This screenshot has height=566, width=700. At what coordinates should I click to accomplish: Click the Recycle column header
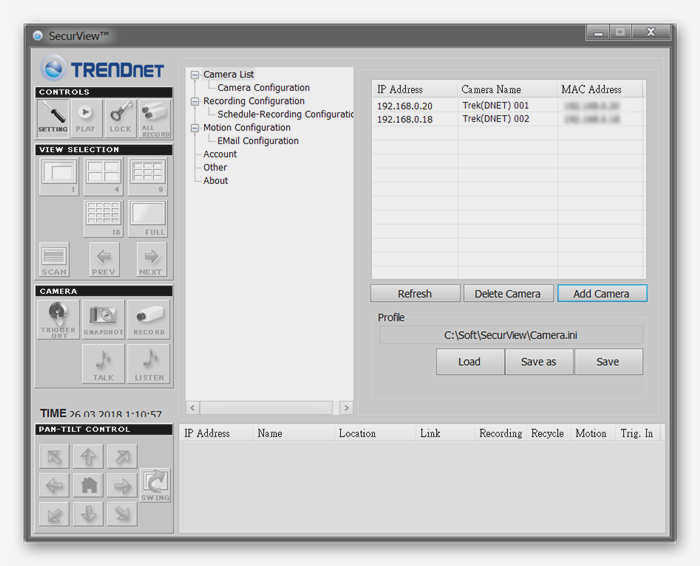point(547,433)
